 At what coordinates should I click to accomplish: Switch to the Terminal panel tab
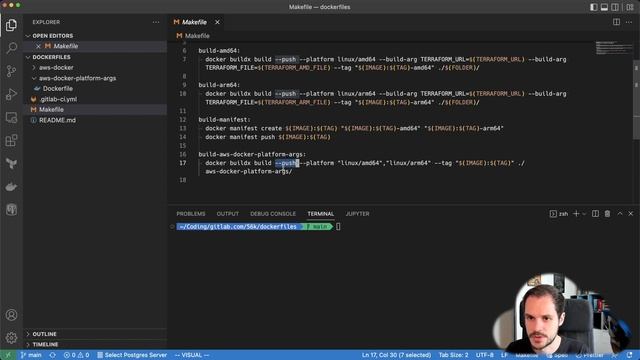(x=320, y=214)
